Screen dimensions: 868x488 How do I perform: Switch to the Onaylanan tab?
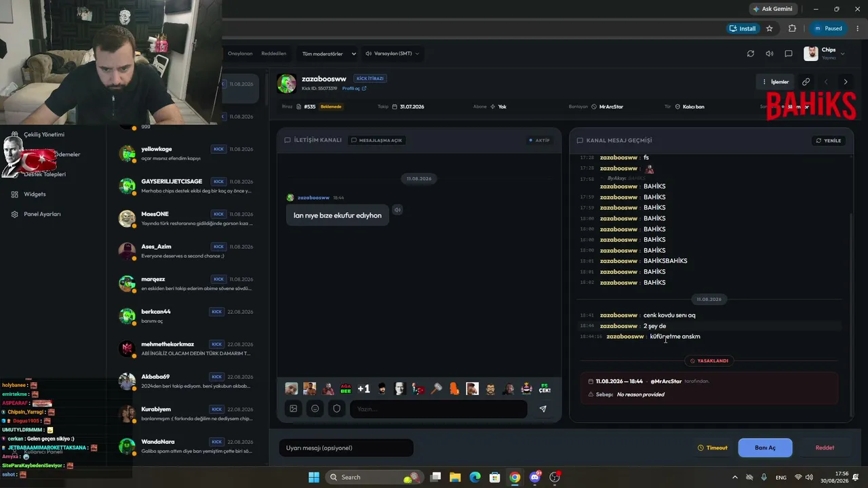(x=240, y=54)
